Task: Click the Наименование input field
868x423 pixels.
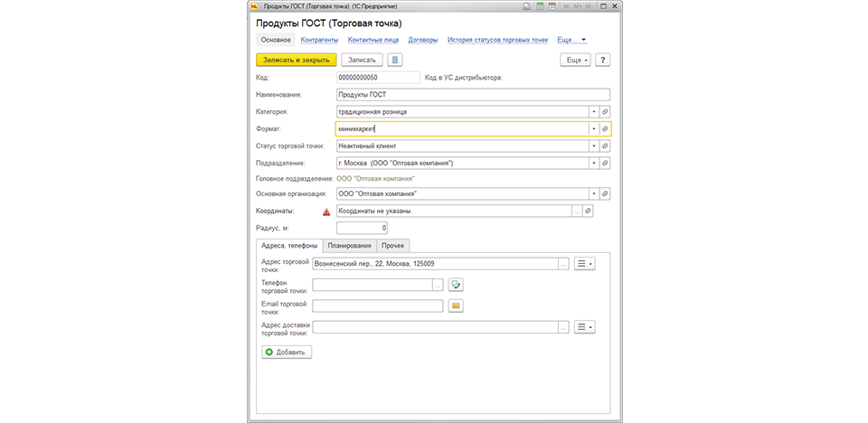Action: [473, 95]
